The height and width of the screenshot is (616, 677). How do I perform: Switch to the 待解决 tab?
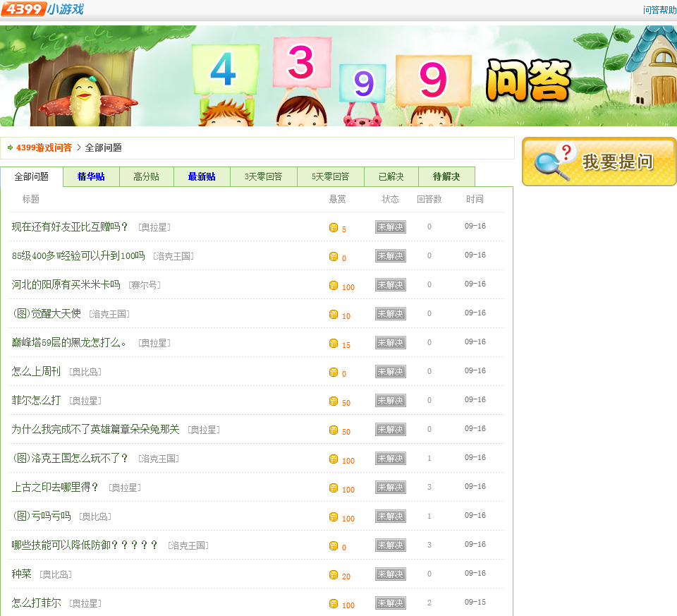[446, 176]
